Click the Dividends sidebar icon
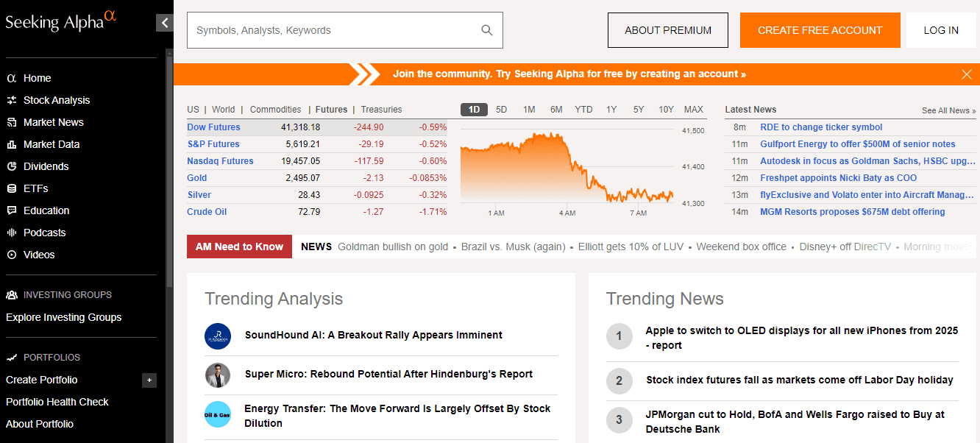Viewport: 980px width, 443px height. [12, 166]
